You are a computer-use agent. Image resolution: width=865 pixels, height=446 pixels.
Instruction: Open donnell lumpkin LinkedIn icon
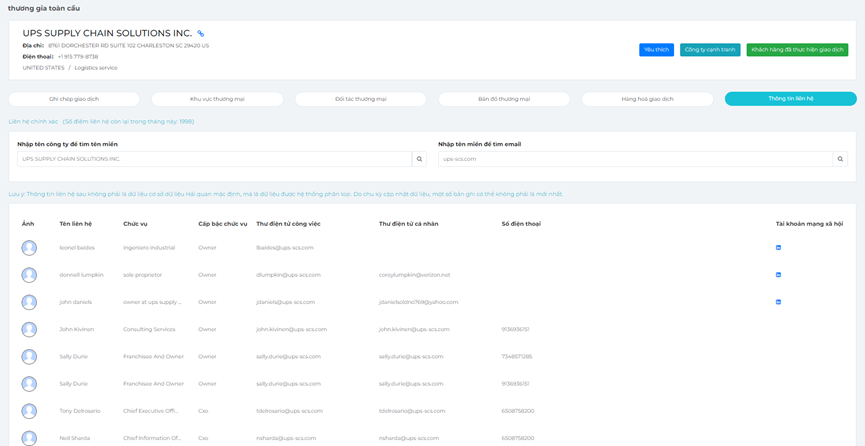coord(778,275)
